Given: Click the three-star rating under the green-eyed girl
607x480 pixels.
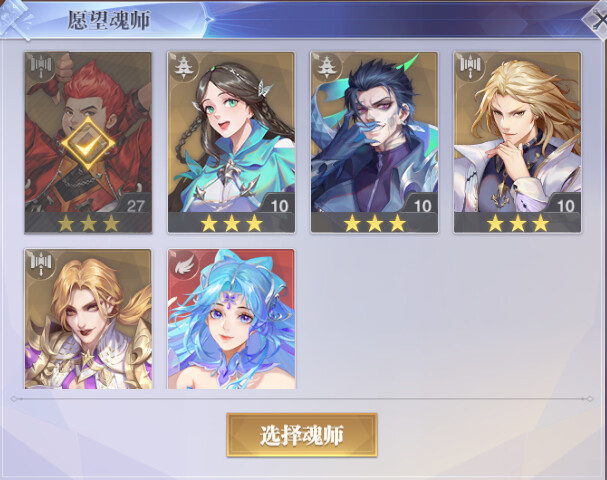Looking at the screenshot, I should [231, 223].
